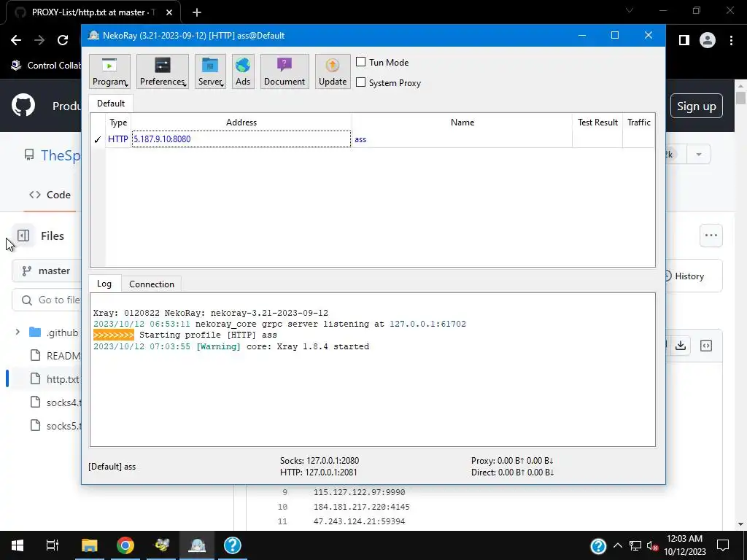Click the Test Result column header
Image resolution: width=747 pixels, height=560 pixels.
pyautogui.click(x=597, y=122)
